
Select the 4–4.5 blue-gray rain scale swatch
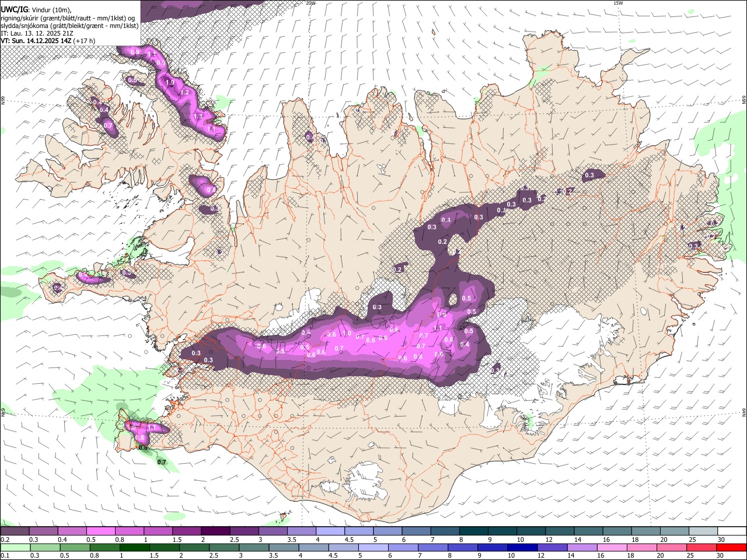tap(314, 547)
